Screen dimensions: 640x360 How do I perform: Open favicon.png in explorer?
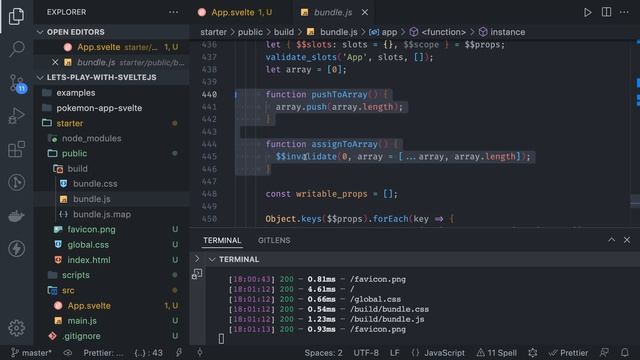click(x=91, y=229)
